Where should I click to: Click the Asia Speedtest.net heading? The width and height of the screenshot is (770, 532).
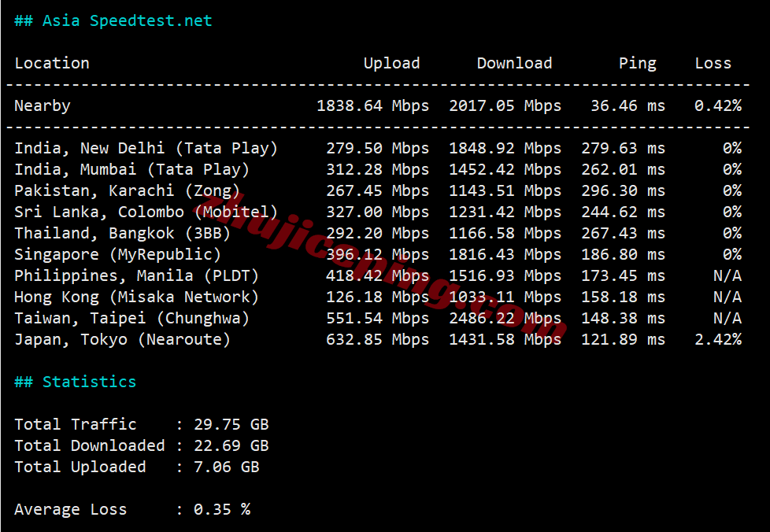[x=113, y=20]
